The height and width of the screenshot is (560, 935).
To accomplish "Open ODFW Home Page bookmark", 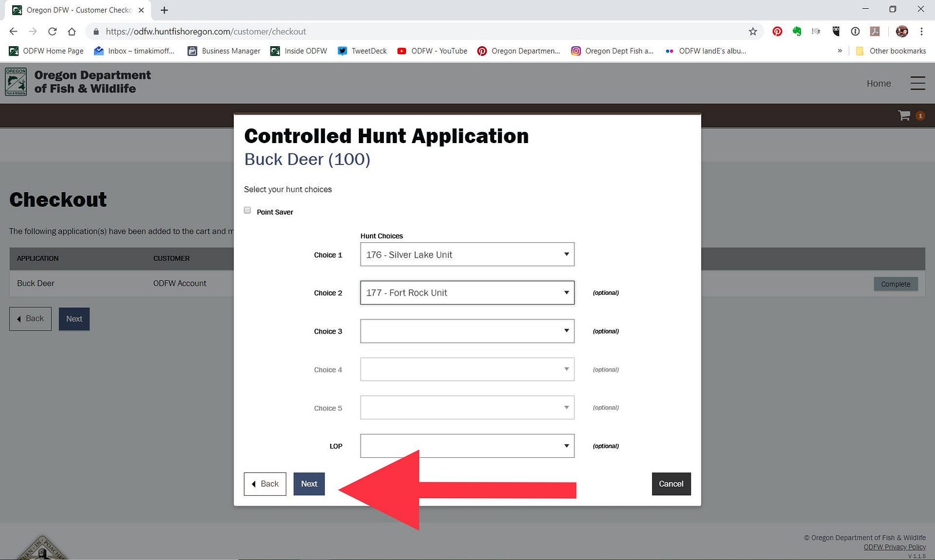I will [46, 51].
